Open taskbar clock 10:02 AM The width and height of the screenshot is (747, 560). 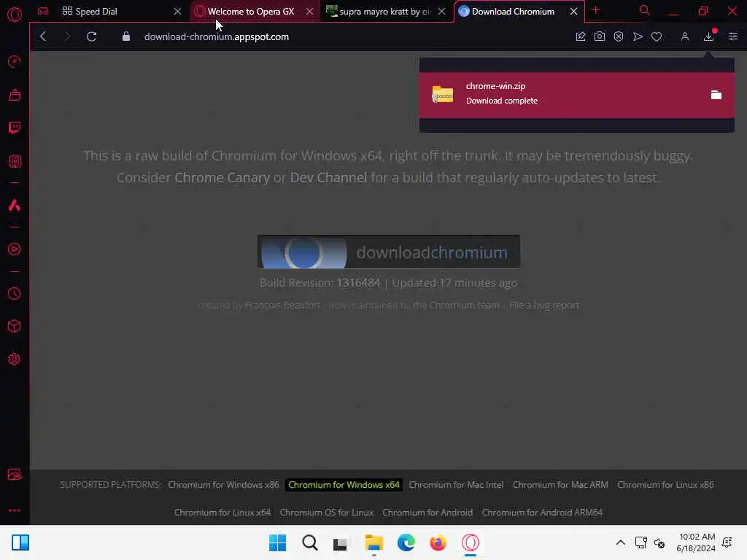(696, 542)
